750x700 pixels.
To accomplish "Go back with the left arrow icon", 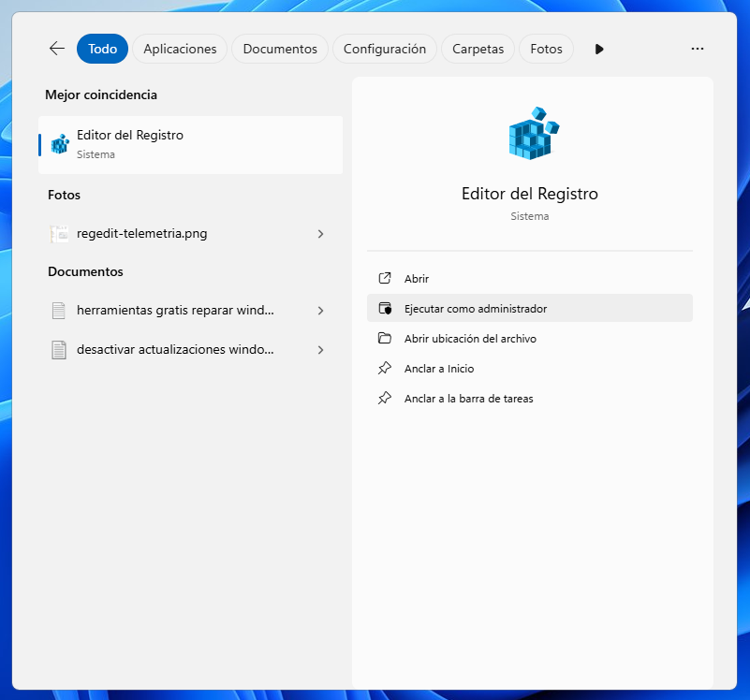I will [x=57, y=49].
